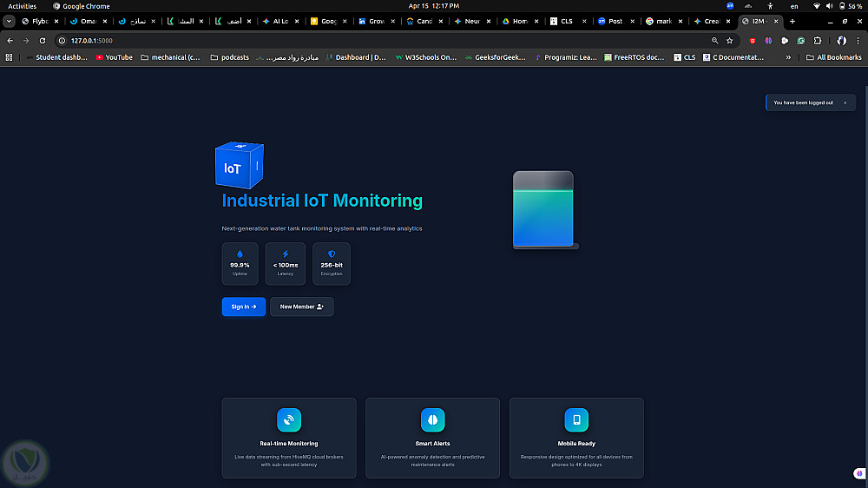Open the Programiz bookmark
The height and width of the screenshot is (488, 868).
click(x=566, y=57)
